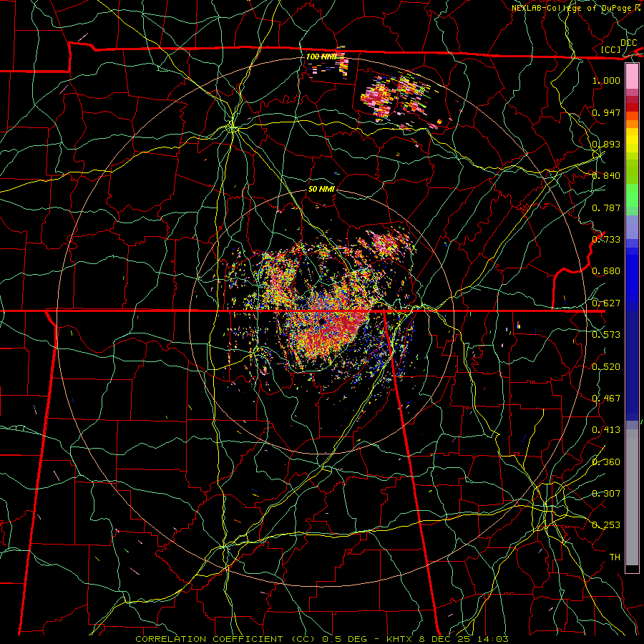Click the [CC] legend heading

(x=611, y=49)
